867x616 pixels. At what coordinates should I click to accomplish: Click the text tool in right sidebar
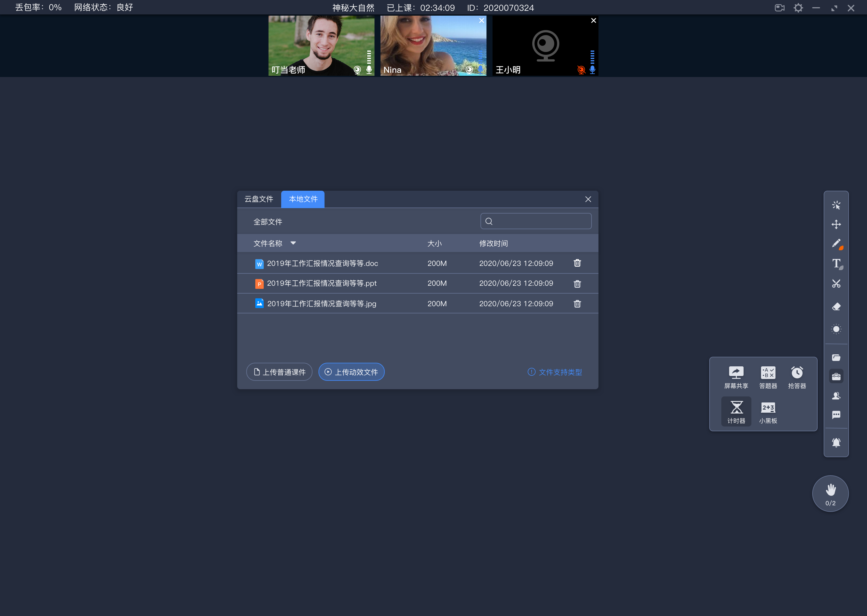coord(836,263)
